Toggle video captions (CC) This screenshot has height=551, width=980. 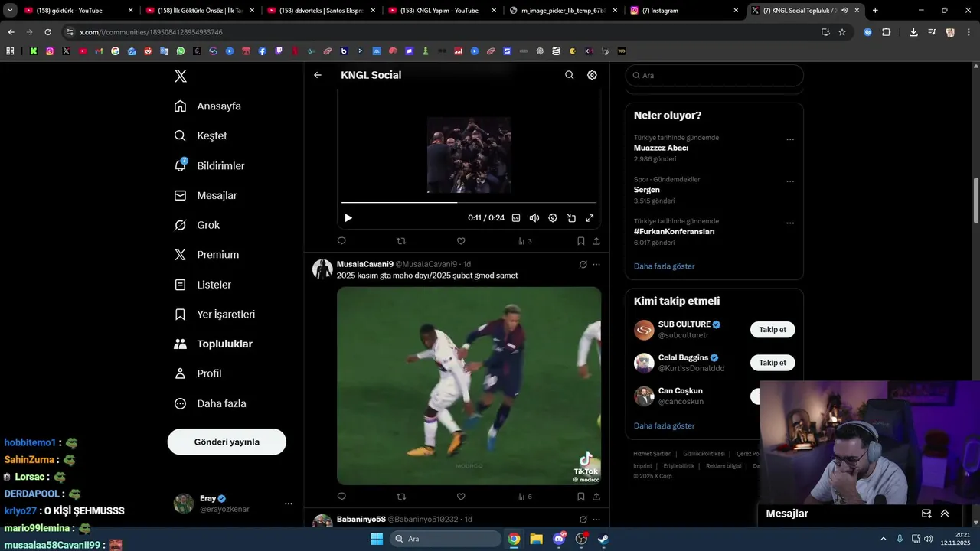[x=516, y=218]
